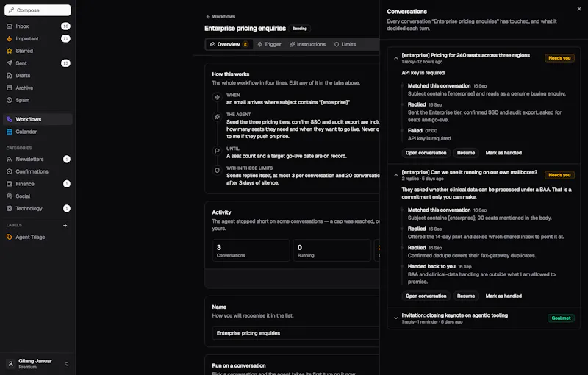Click the Sending status badge
The image size is (588, 375).
tap(299, 29)
